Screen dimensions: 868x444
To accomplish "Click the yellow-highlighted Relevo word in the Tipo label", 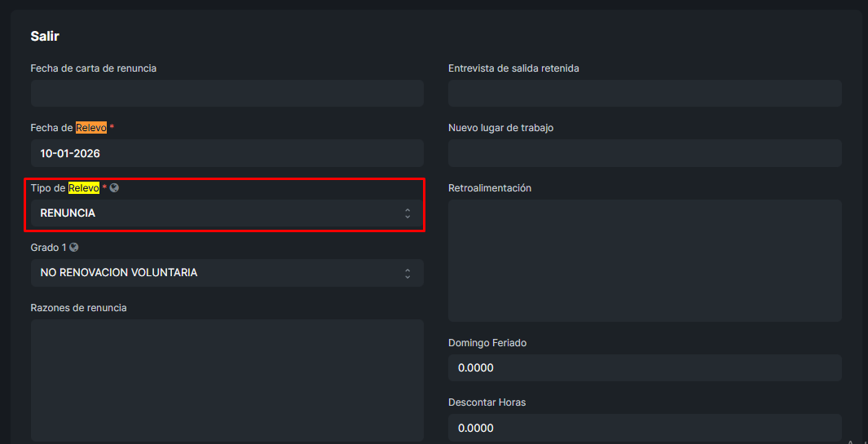I will click(x=83, y=188).
